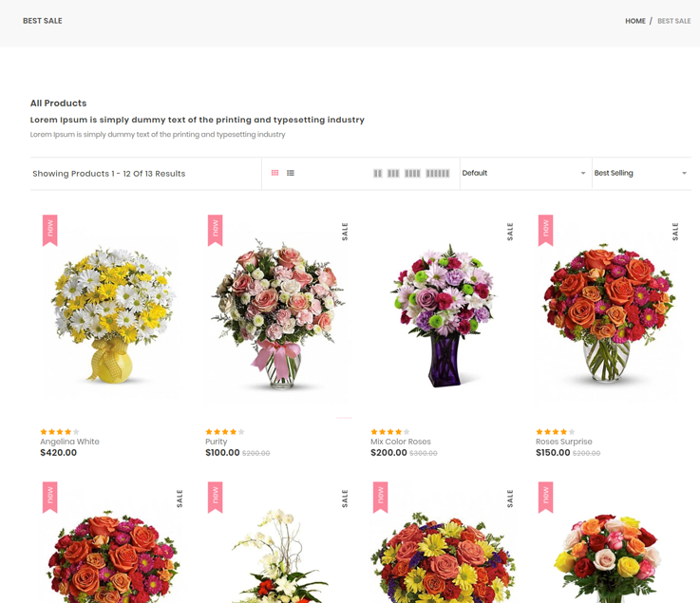The width and height of the screenshot is (700, 603).
Task: Go to HOME in the breadcrumb
Action: (635, 21)
